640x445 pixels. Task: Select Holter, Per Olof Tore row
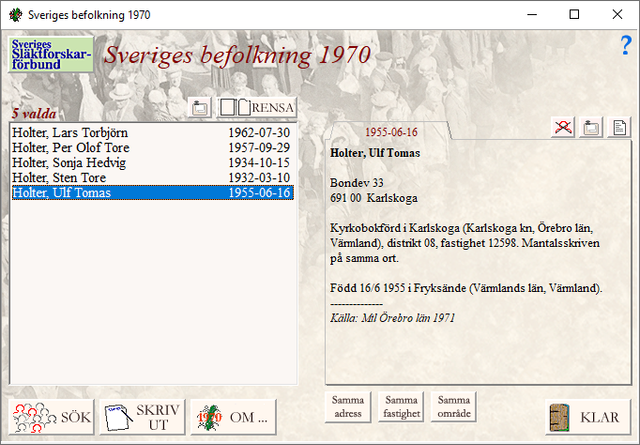click(153, 147)
